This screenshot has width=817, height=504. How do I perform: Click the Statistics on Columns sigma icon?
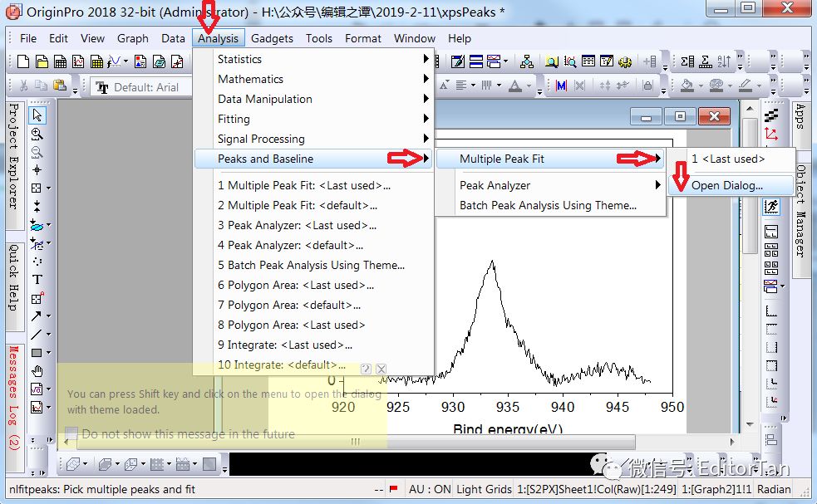pyautogui.click(x=687, y=61)
